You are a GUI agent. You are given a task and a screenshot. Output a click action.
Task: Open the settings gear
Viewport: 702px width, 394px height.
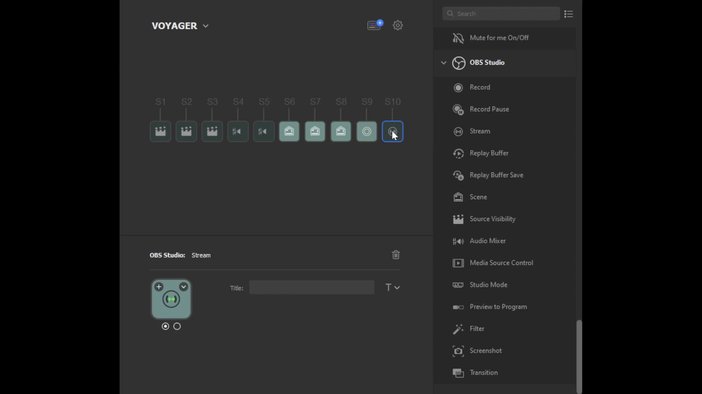click(x=398, y=26)
